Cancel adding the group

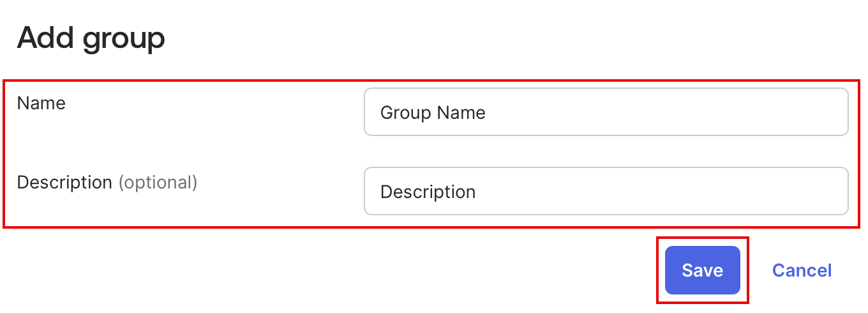pyautogui.click(x=802, y=270)
